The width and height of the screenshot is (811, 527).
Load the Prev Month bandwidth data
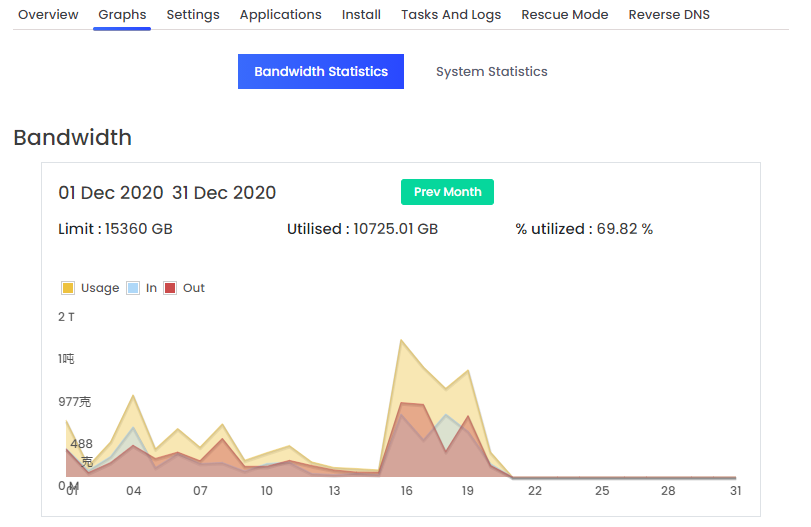point(447,192)
